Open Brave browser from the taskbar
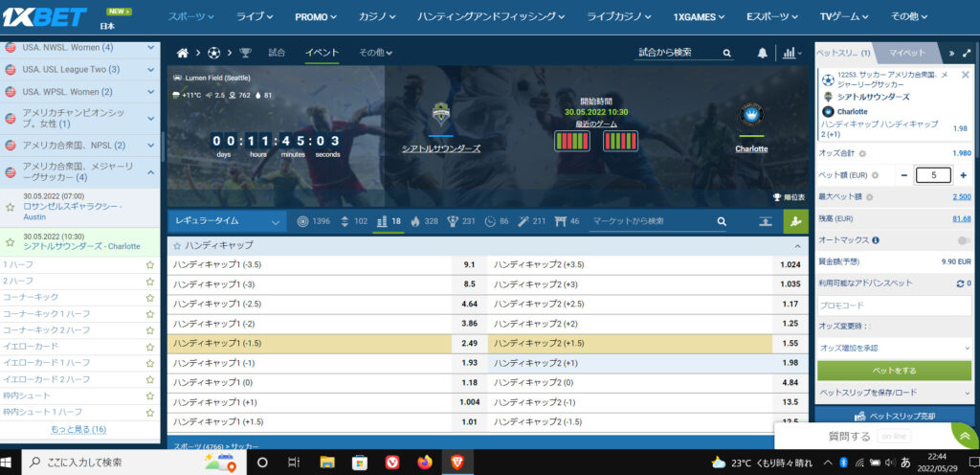Screen dimensions: 980x475 (x=457, y=463)
